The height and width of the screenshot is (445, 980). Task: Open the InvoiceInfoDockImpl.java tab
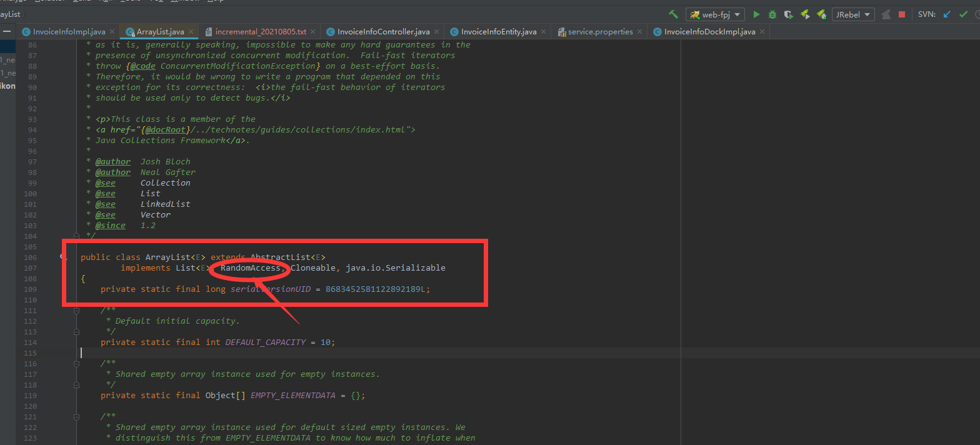(x=709, y=31)
